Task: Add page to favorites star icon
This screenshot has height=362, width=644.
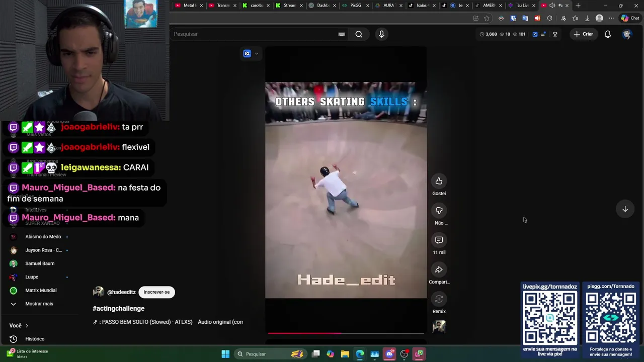Action: (x=487, y=18)
